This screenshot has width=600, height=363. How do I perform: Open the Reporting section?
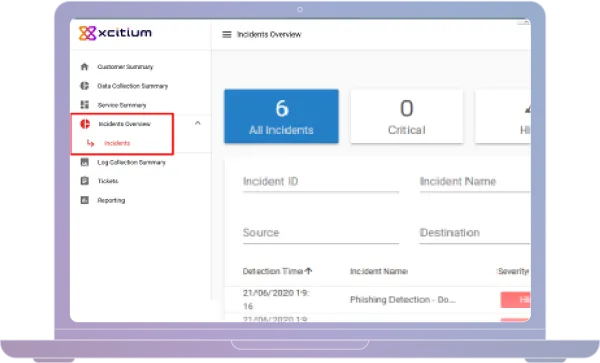tap(111, 200)
